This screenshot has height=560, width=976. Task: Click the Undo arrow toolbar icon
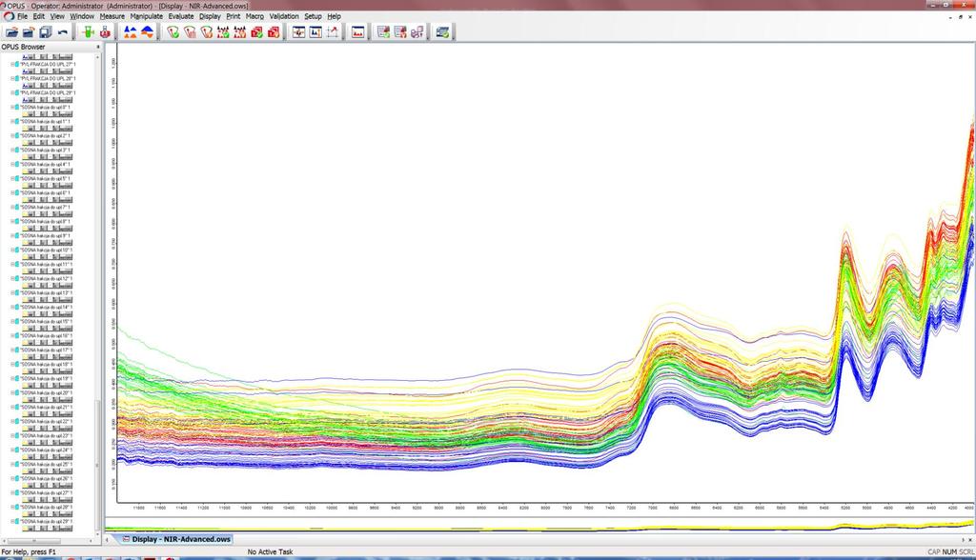(x=62, y=31)
